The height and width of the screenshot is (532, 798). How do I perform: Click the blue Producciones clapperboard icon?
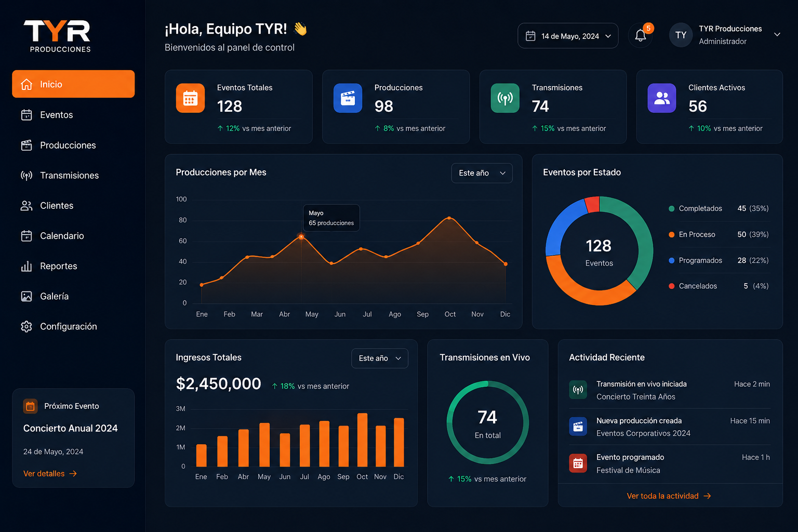coord(348,98)
